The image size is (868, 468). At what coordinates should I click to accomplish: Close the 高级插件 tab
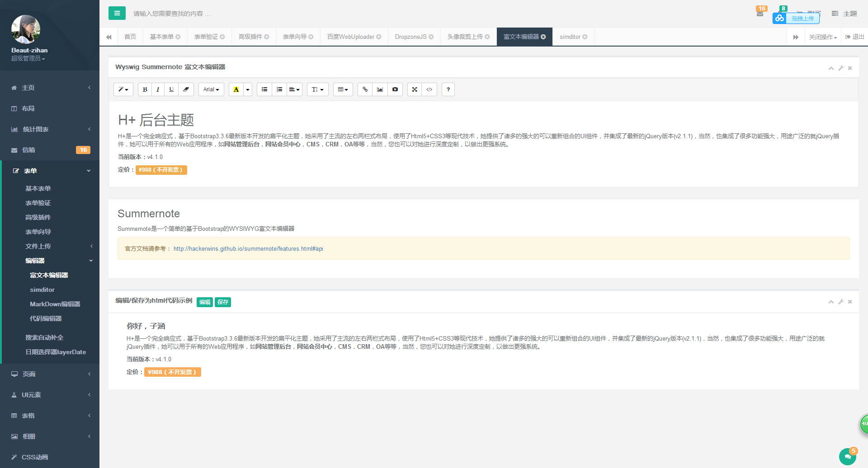pos(267,37)
